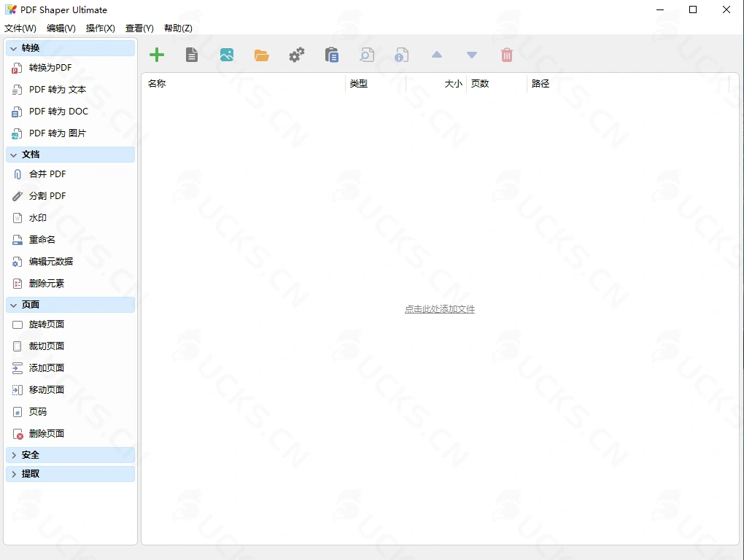Expand the 提取 section

point(70,473)
